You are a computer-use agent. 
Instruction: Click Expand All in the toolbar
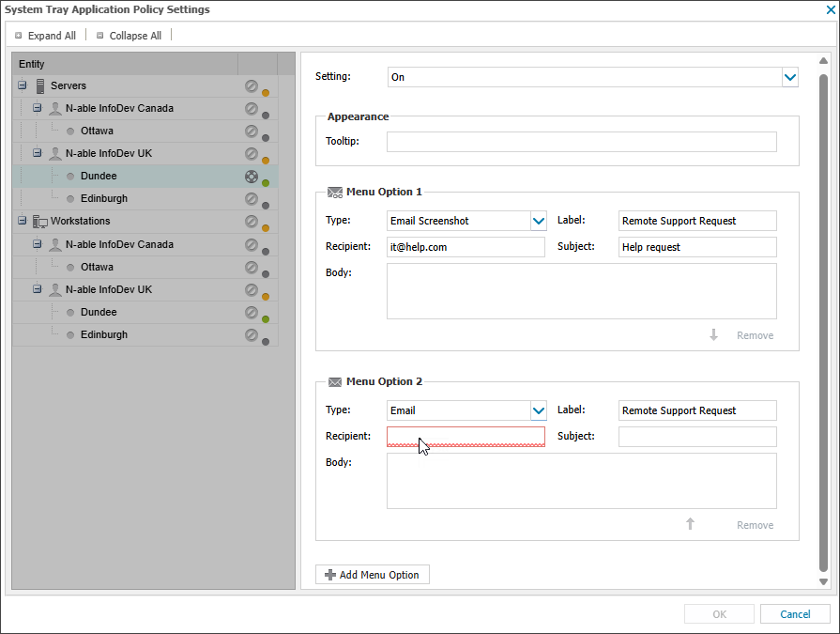click(x=45, y=36)
